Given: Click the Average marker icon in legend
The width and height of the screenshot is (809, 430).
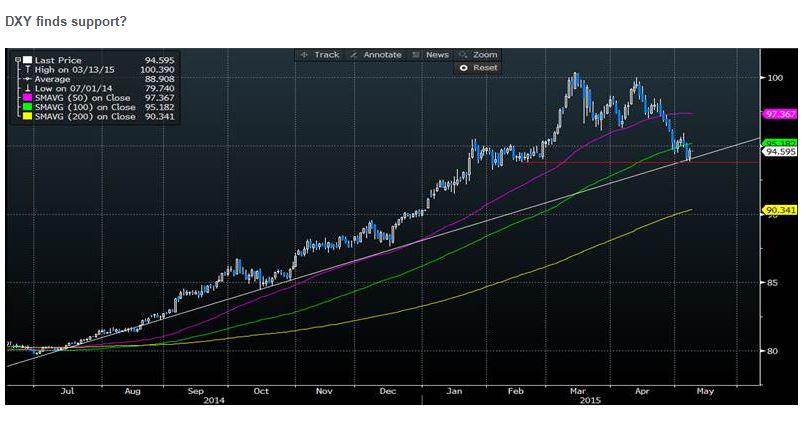Looking at the screenshot, I should point(27,79).
